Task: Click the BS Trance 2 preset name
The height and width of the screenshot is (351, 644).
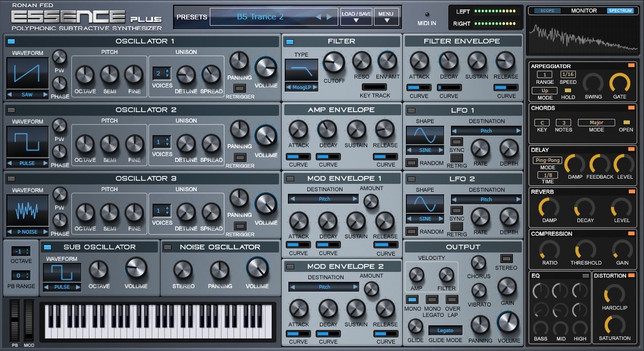Action: click(260, 17)
